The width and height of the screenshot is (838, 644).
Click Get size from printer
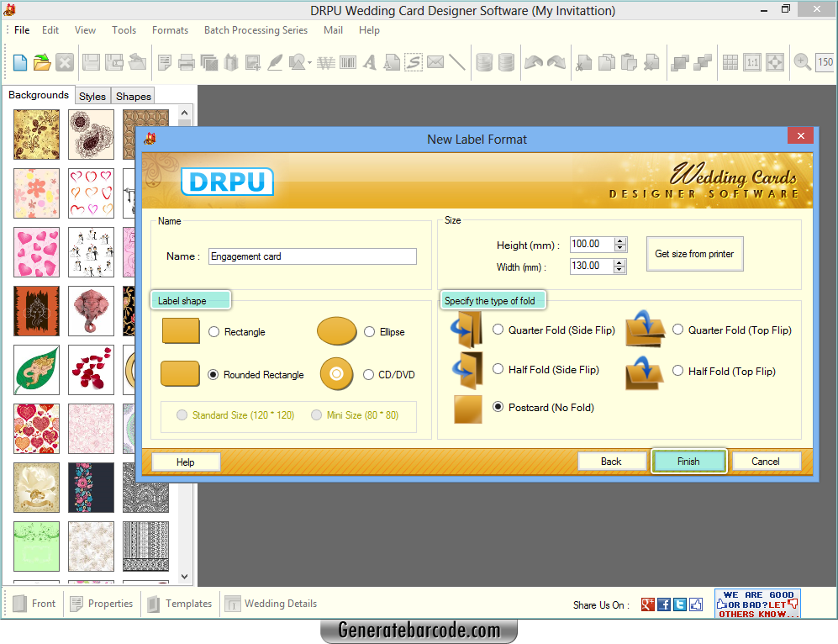point(694,254)
